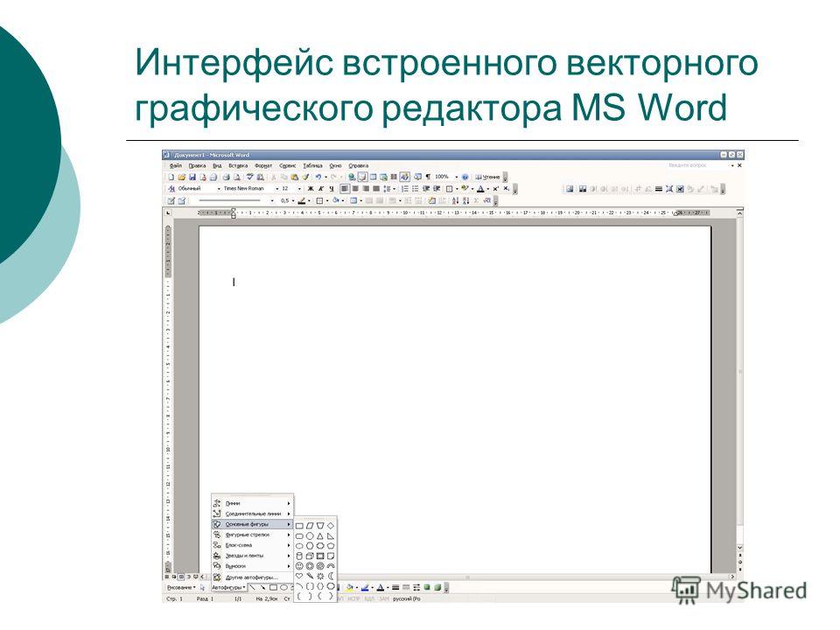Select objects arrow pointer tool
840x630 pixels.
202,588
